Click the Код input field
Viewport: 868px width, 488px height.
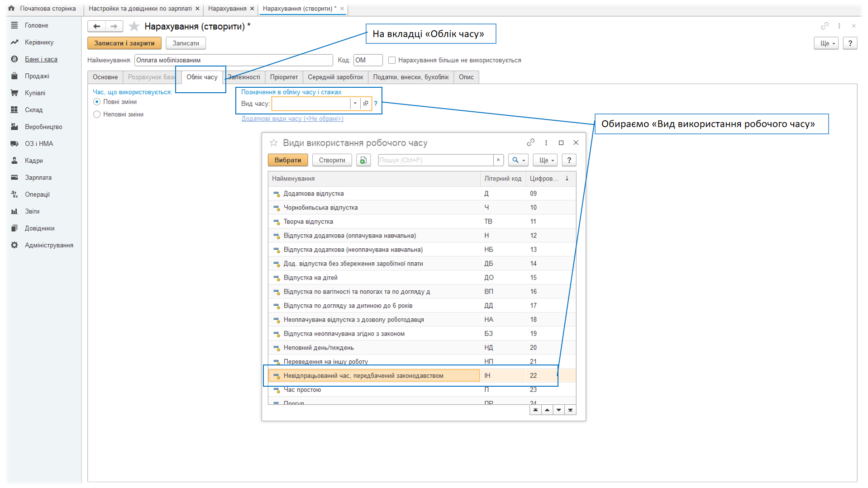tap(368, 60)
